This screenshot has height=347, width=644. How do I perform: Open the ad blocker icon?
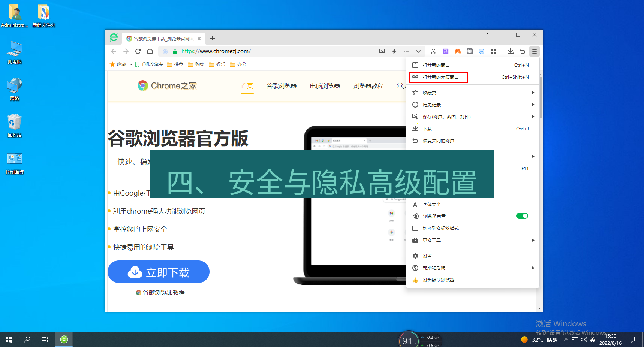pos(482,51)
